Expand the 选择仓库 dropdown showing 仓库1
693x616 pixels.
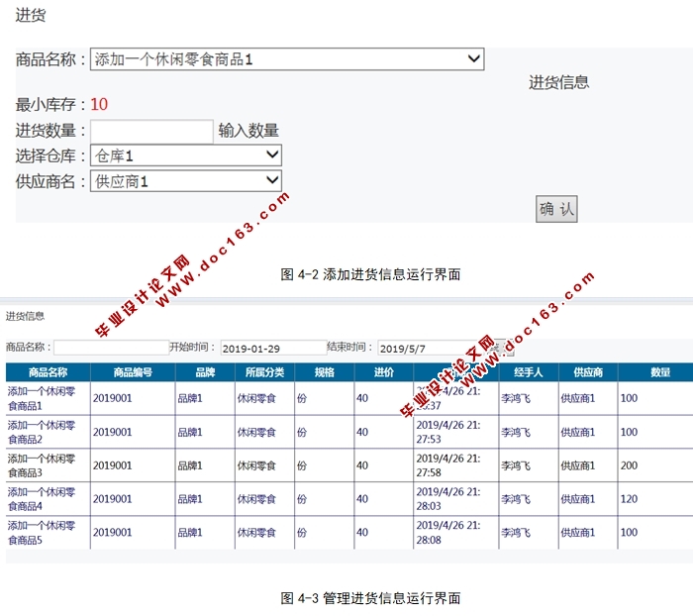(186, 155)
